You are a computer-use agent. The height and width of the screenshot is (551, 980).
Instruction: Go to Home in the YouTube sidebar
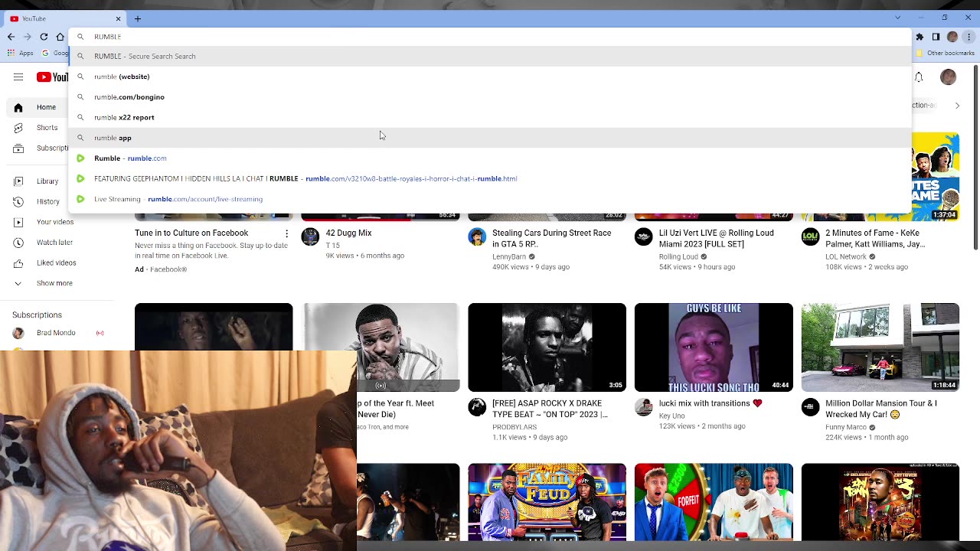click(x=35, y=107)
